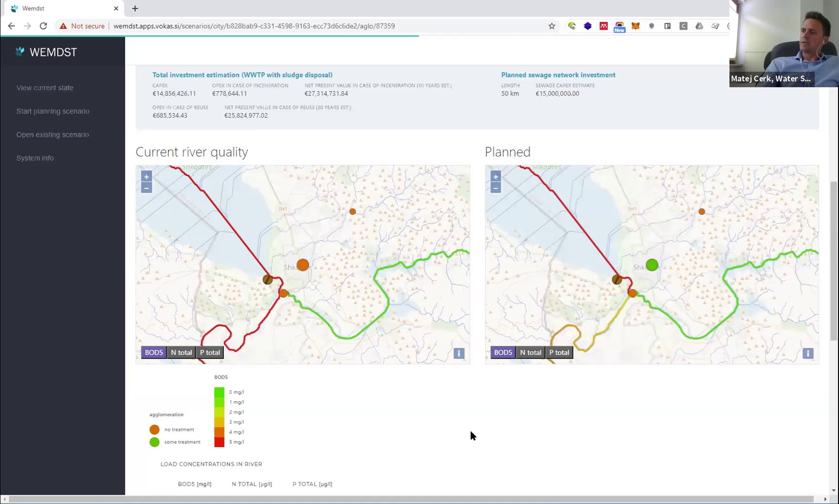Screen dimensions: 839x504
Task: Click N TOTAL [µg/l] column header
Action: pos(252,484)
